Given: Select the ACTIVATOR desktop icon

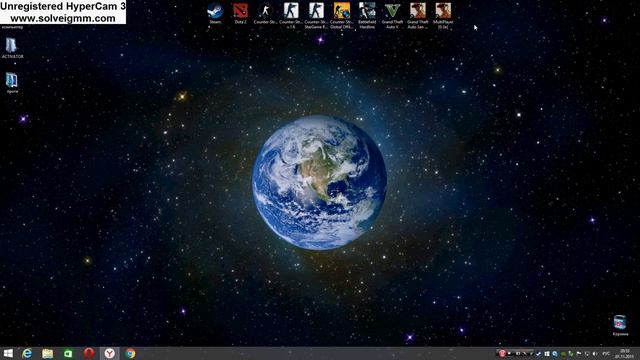Looking at the screenshot, I should click(12, 48).
